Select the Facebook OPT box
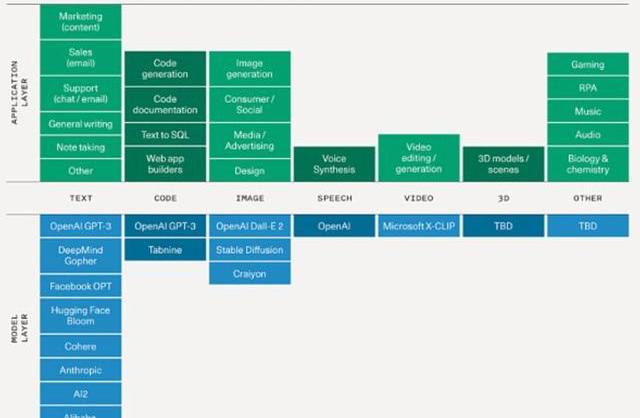 (x=80, y=286)
